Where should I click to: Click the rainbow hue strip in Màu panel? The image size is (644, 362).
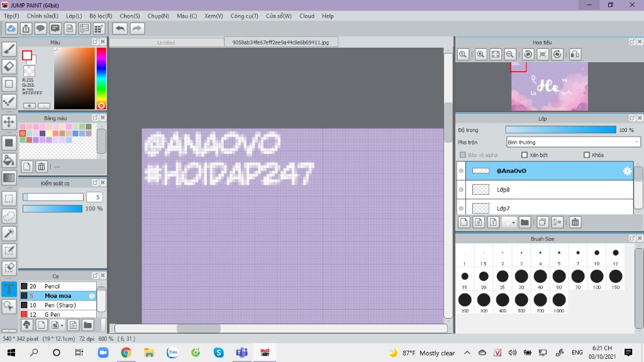point(101,79)
